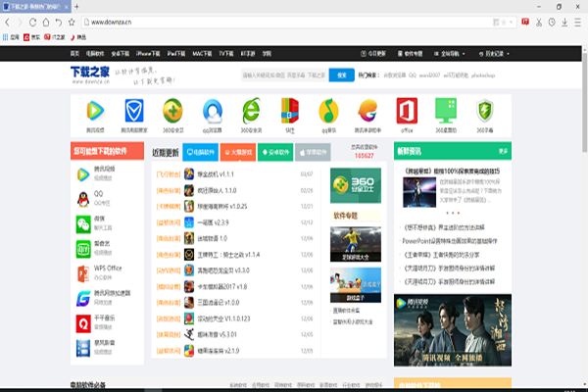Select the 大型游戏 orange tab
The width and height of the screenshot is (588, 392).
(x=239, y=152)
